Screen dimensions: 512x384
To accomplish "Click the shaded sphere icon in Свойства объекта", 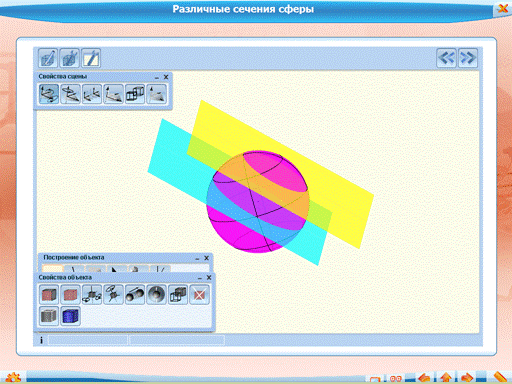I will click(156, 295).
